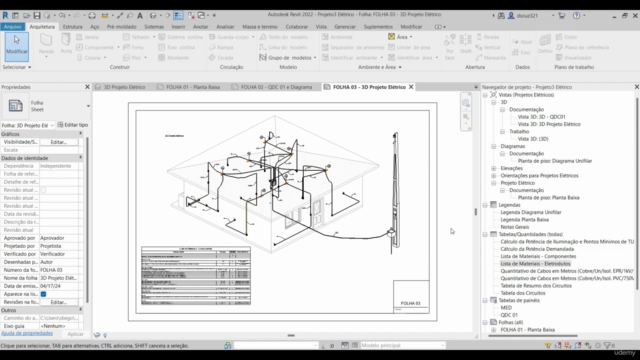Select Vista 3D: 3D - QDC01 in browser

click(541, 117)
